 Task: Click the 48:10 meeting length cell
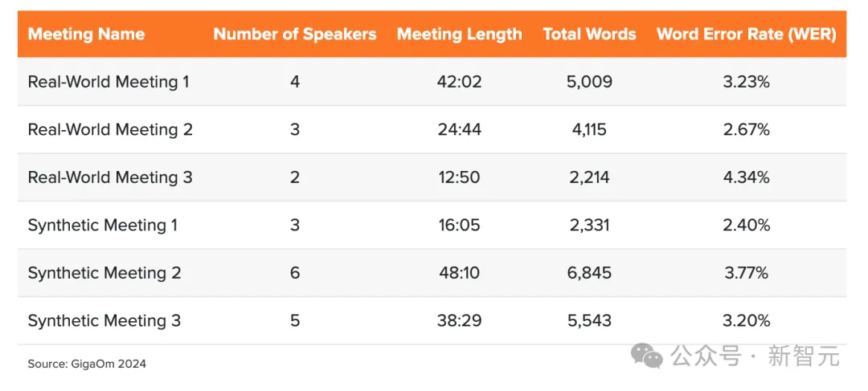pyautogui.click(x=459, y=273)
